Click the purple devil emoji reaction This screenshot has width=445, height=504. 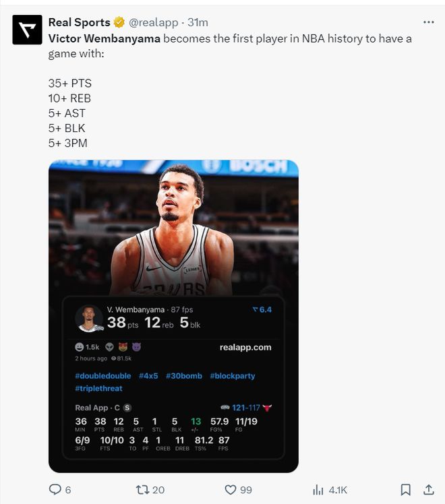tap(136, 347)
